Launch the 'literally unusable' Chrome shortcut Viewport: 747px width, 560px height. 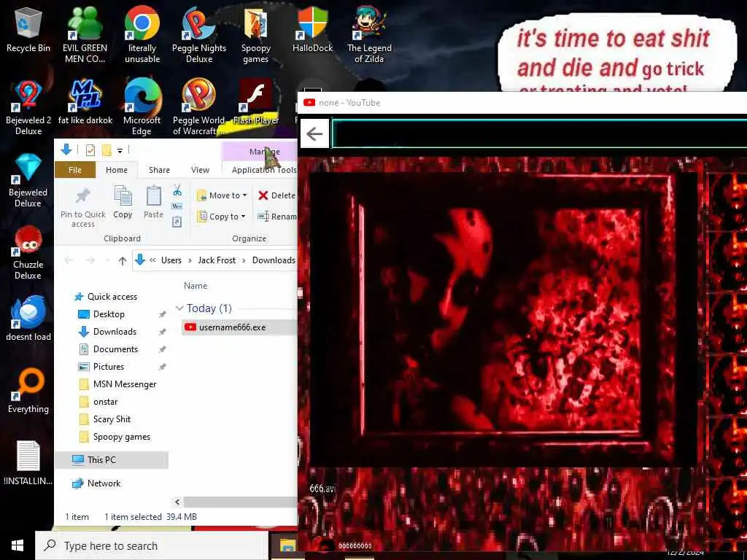[142, 34]
